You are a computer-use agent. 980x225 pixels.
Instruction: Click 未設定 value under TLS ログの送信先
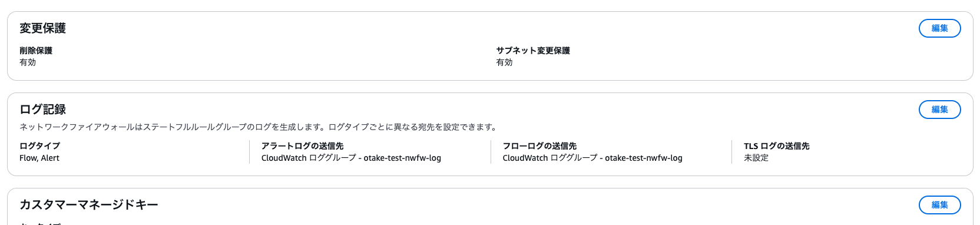(x=756, y=158)
